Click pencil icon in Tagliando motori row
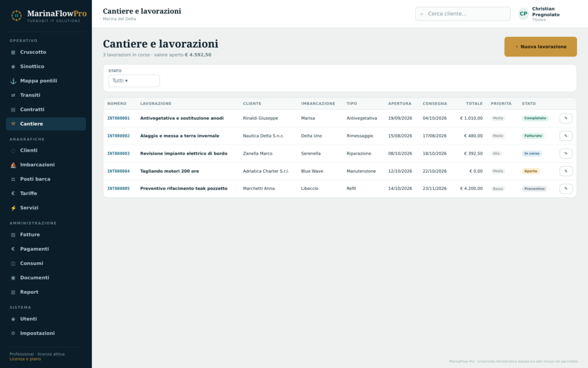588x368 pixels. (566, 171)
